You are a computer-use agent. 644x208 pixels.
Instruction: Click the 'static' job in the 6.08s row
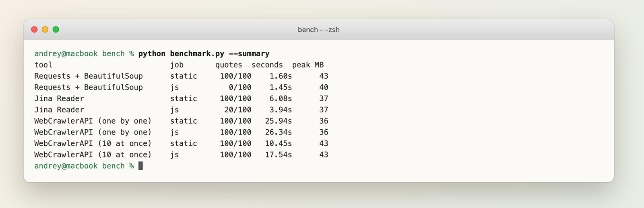coord(184,99)
